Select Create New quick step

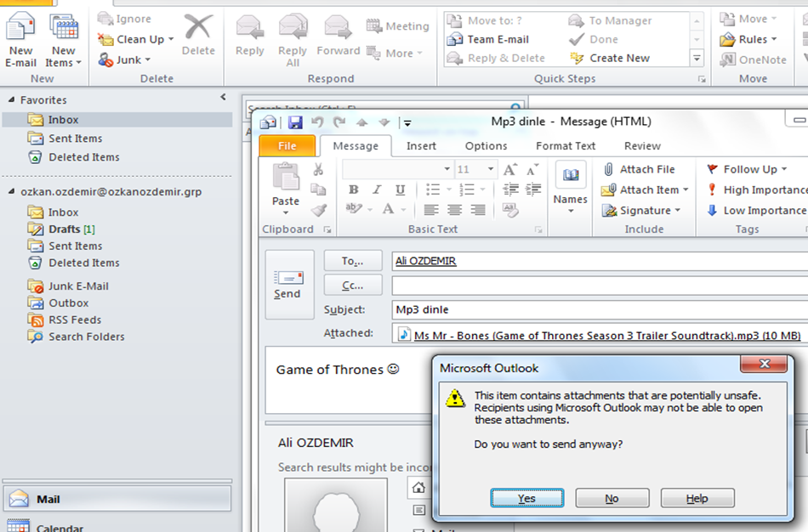610,58
